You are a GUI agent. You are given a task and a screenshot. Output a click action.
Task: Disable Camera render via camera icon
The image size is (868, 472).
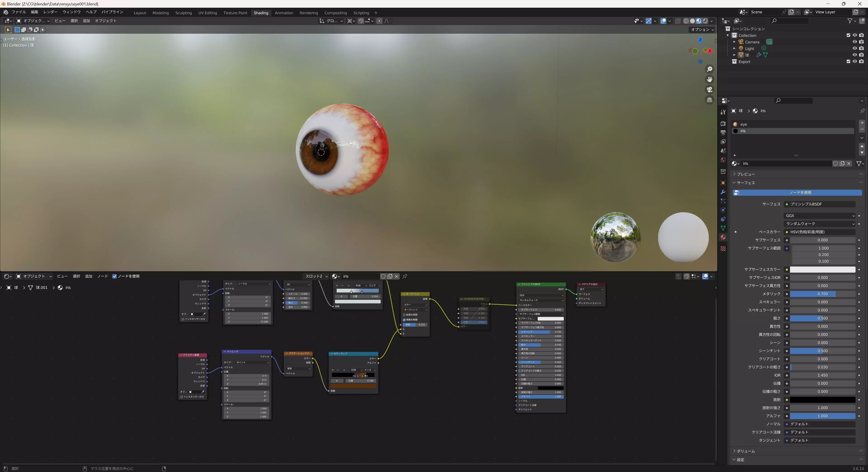(x=862, y=42)
